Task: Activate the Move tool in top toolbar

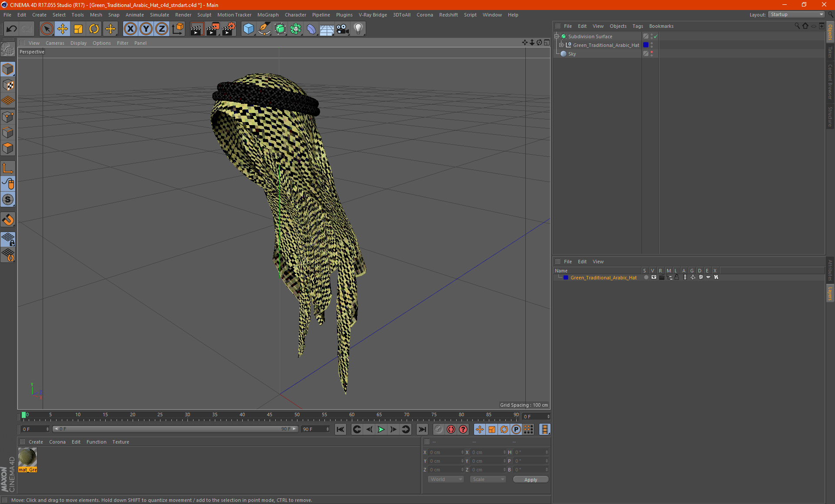Action: (x=63, y=29)
